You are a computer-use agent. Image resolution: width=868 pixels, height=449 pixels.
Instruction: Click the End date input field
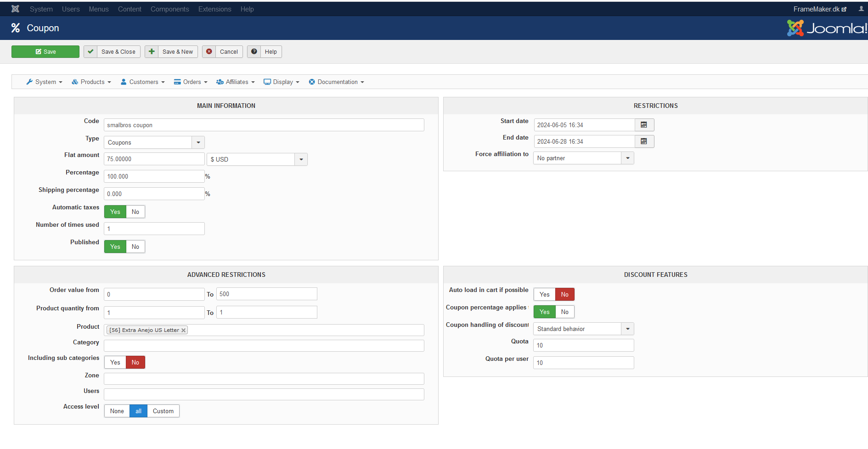[x=584, y=141]
